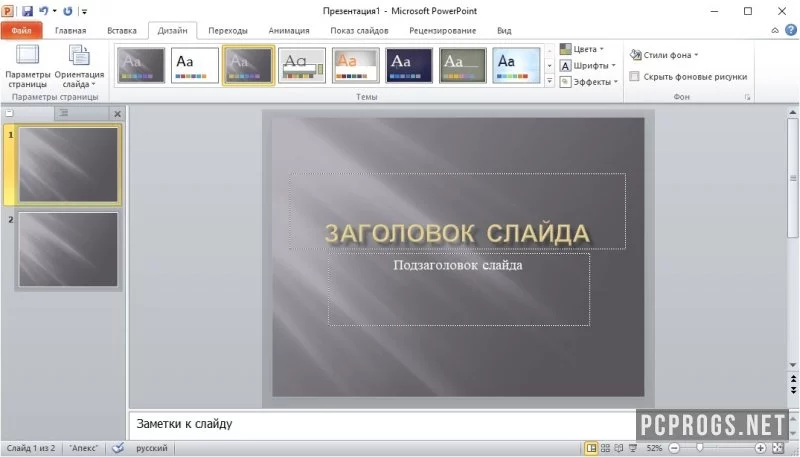The height and width of the screenshot is (457, 800).
Task: Click the PowerPoint application icon
Action: [8, 11]
